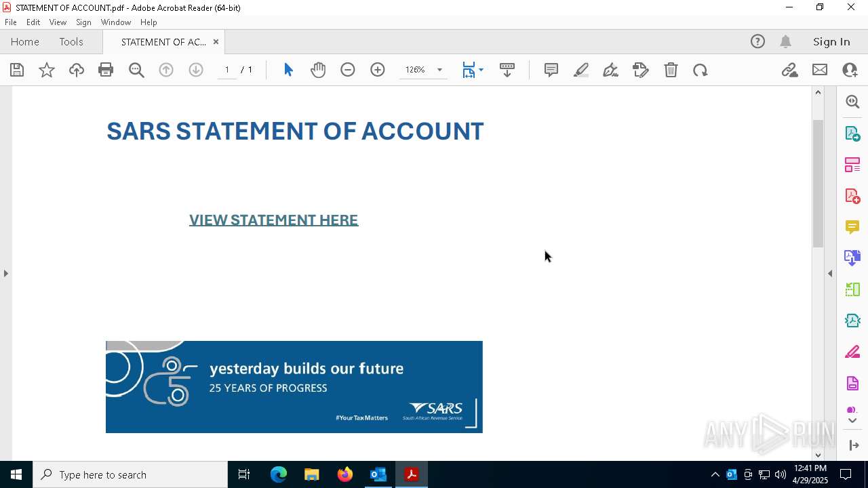The width and height of the screenshot is (868, 488).
Task: Switch to Home tab
Action: [25, 41]
